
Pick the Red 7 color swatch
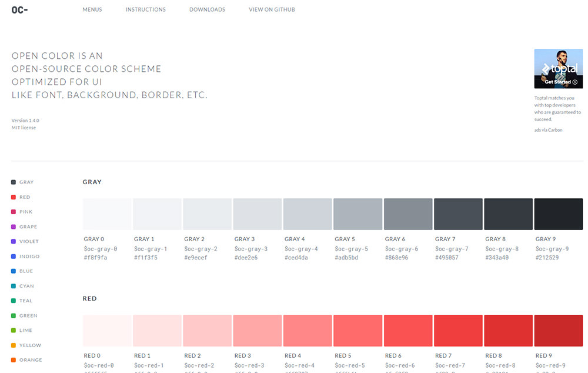coord(458,331)
